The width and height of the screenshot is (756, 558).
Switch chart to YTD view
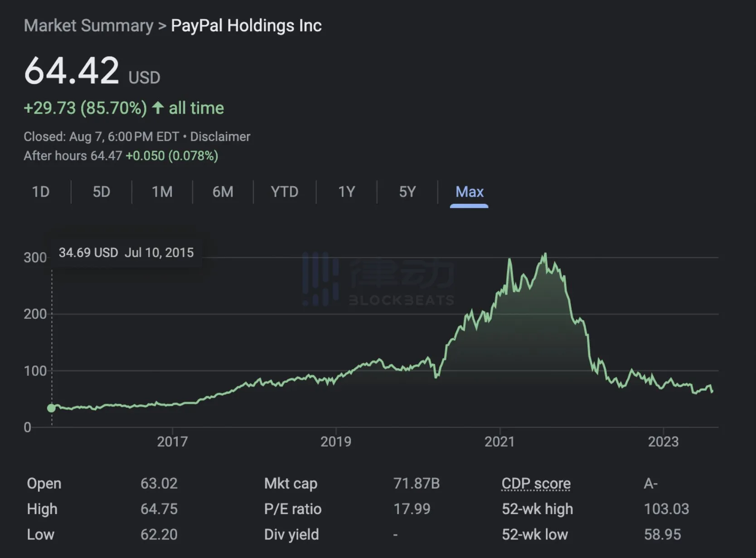point(284,192)
